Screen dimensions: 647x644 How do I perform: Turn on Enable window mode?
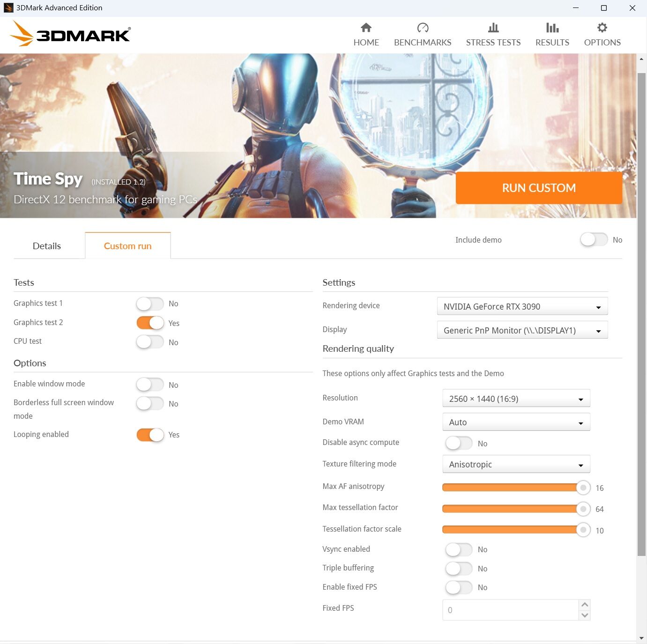point(150,385)
